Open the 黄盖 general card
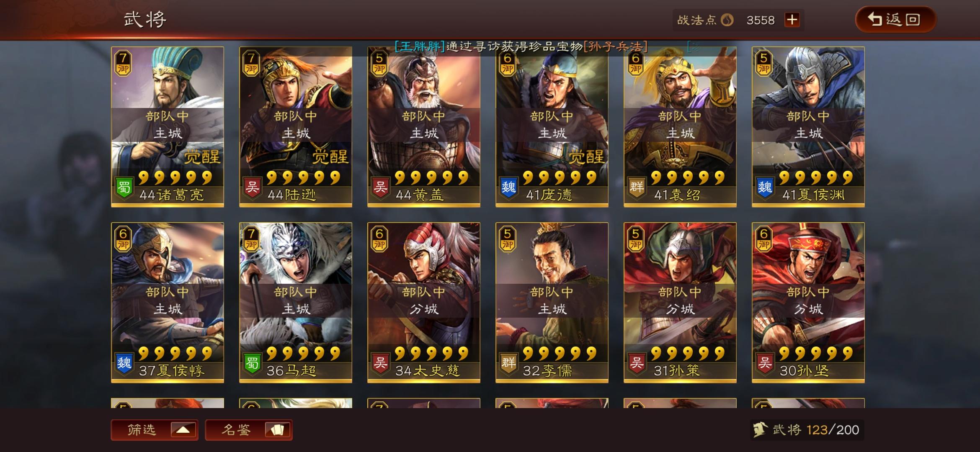Screen dimensions: 980x452 click(x=424, y=127)
